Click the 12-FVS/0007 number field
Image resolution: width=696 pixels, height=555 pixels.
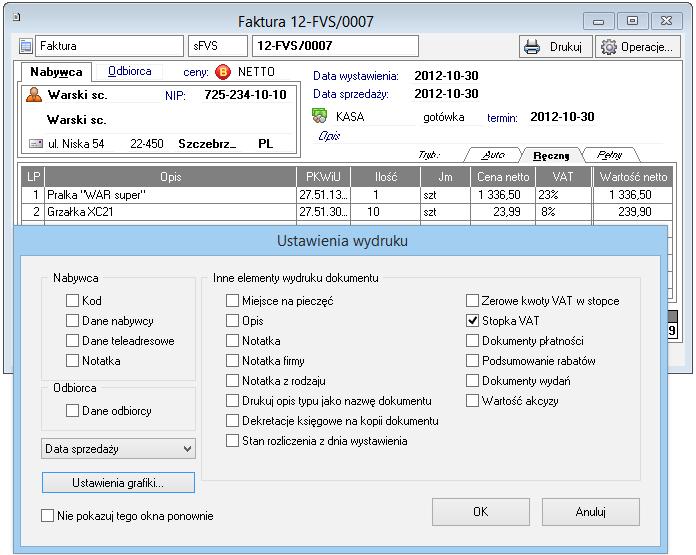[335, 46]
